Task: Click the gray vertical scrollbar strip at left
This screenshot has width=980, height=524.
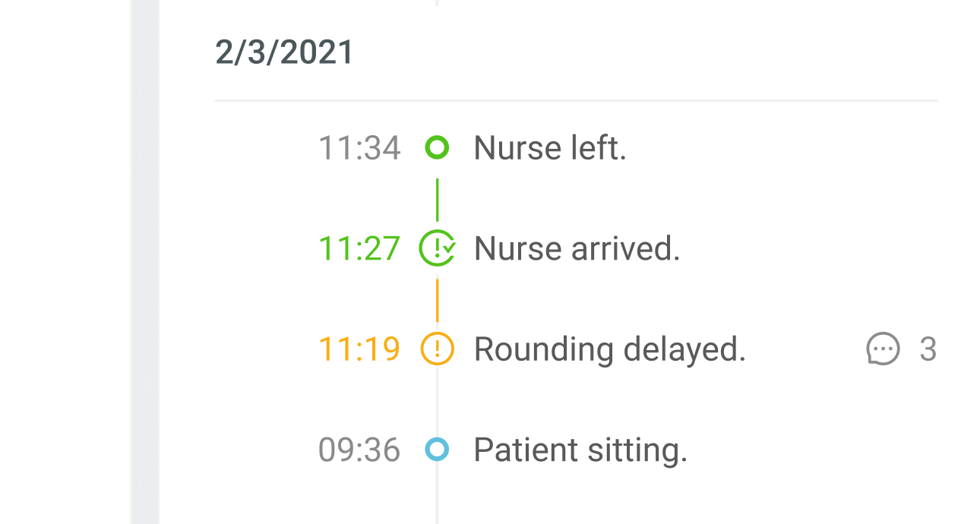Action: [145, 262]
